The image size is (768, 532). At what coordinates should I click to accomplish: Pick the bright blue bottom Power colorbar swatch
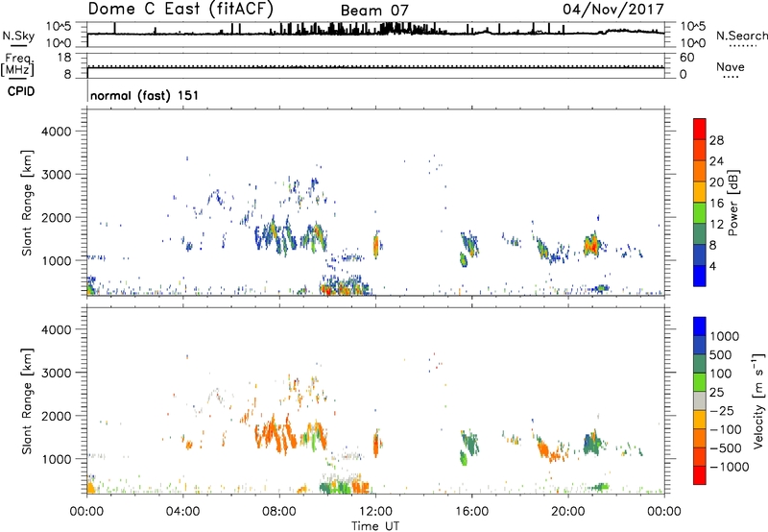pyautogui.click(x=700, y=276)
